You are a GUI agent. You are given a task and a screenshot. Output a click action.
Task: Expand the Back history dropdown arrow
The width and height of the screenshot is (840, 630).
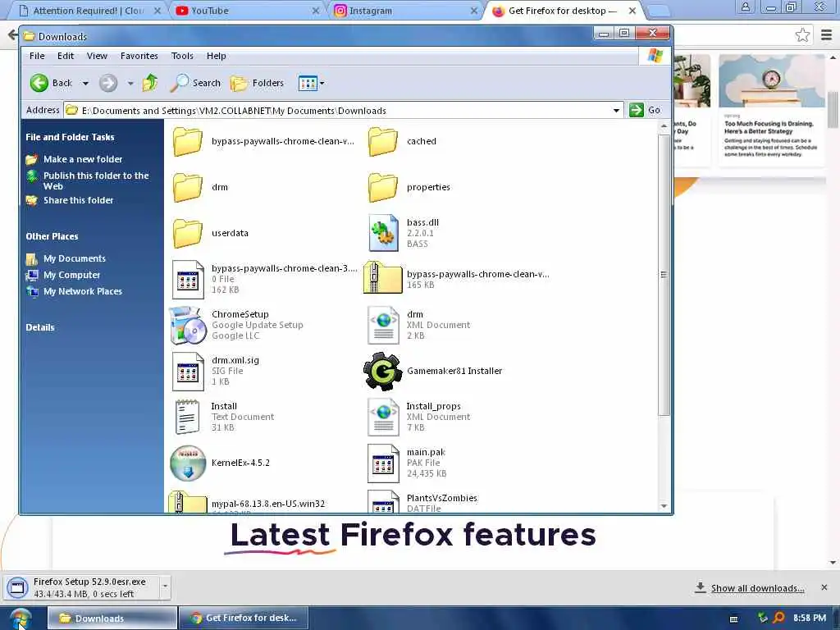(x=85, y=83)
